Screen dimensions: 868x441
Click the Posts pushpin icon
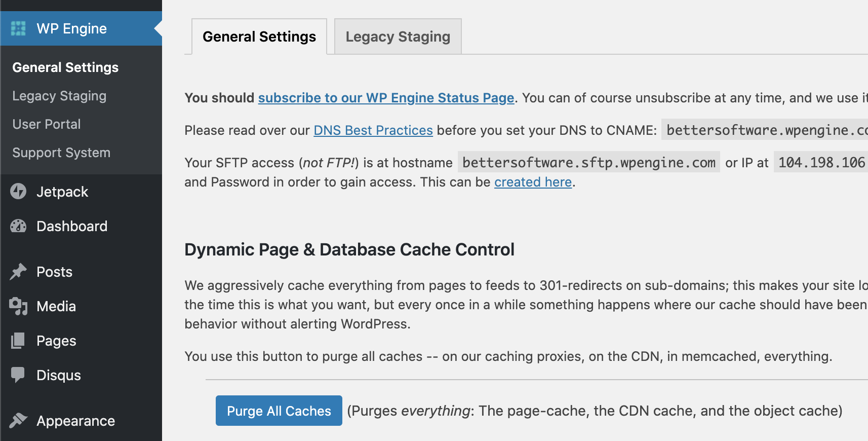click(18, 272)
